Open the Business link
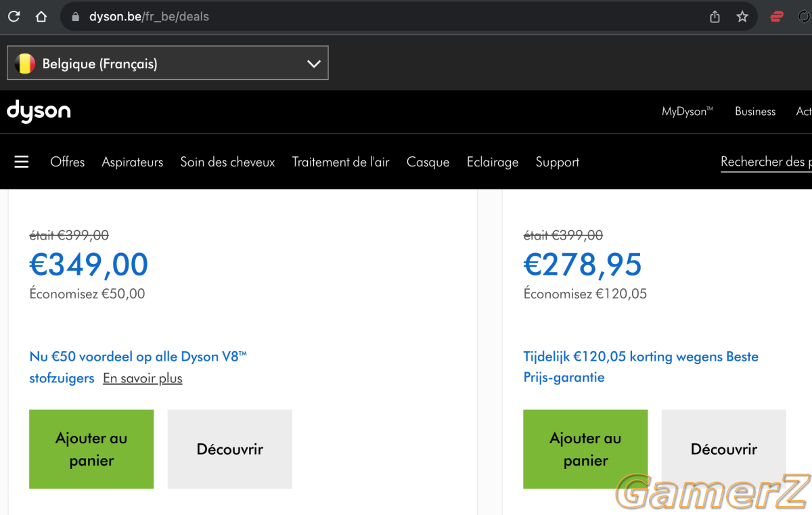This screenshot has height=515, width=812. 755,111
